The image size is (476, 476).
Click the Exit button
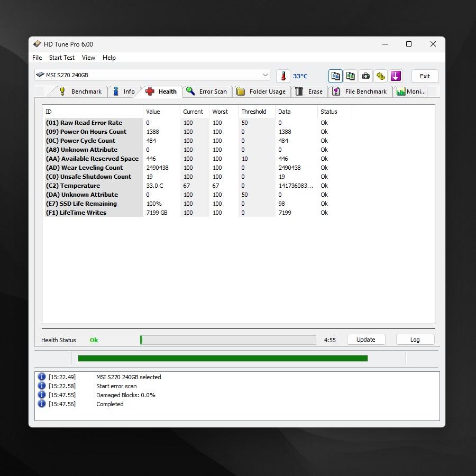(425, 76)
